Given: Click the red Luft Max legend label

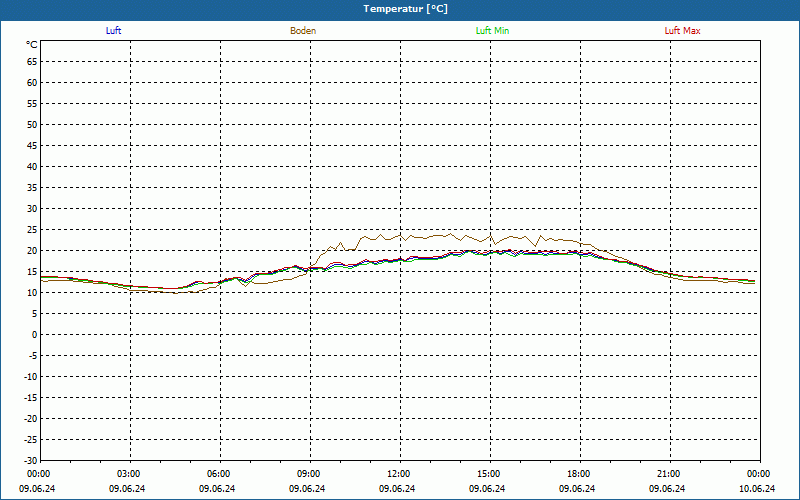Looking at the screenshot, I should [x=682, y=31].
